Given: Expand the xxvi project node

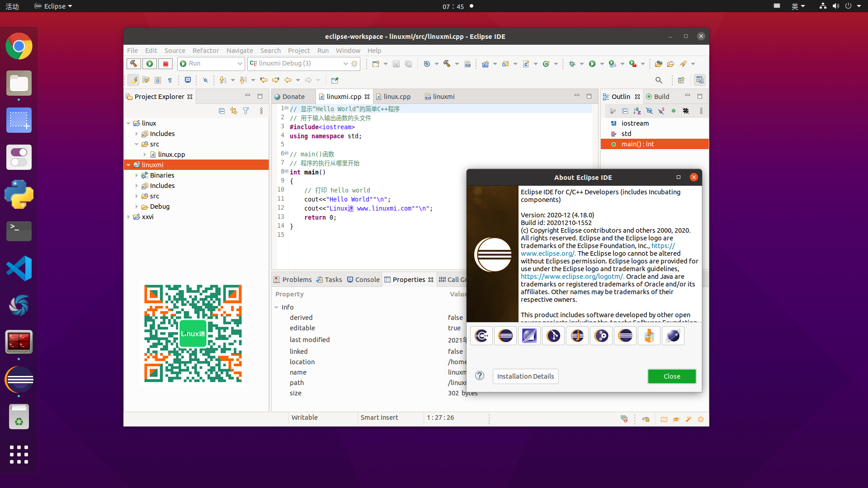Looking at the screenshot, I should [x=128, y=217].
